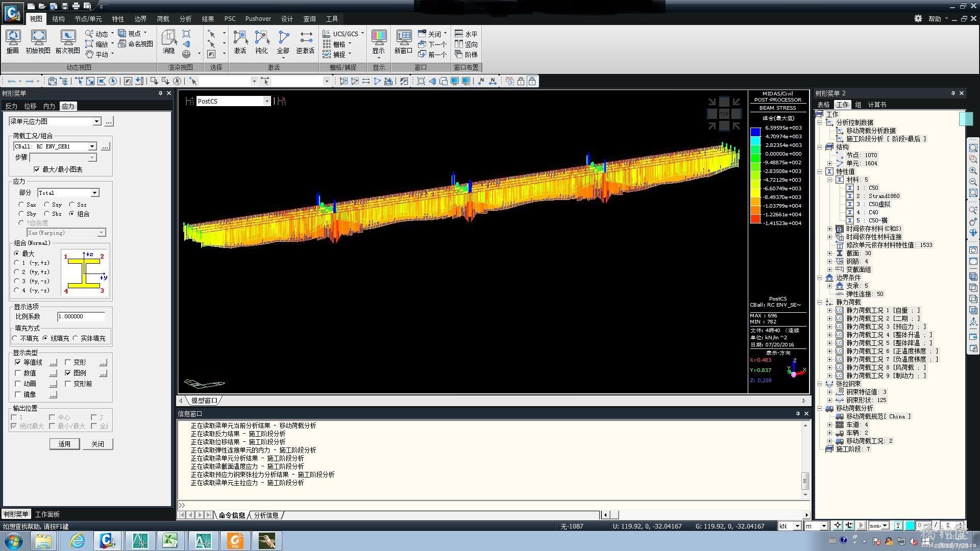Click the Internet Explorer taskbar icon
The height and width of the screenshot is (551, 980).
pyautogui.click(x=77, y=540)
